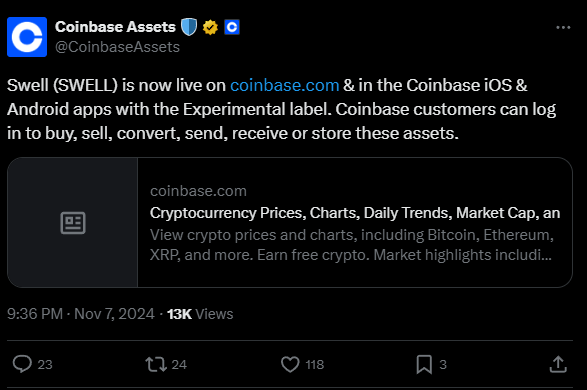Click the Coinbase Assets profile avatar
587x390 pixels.
coord(27,37)
